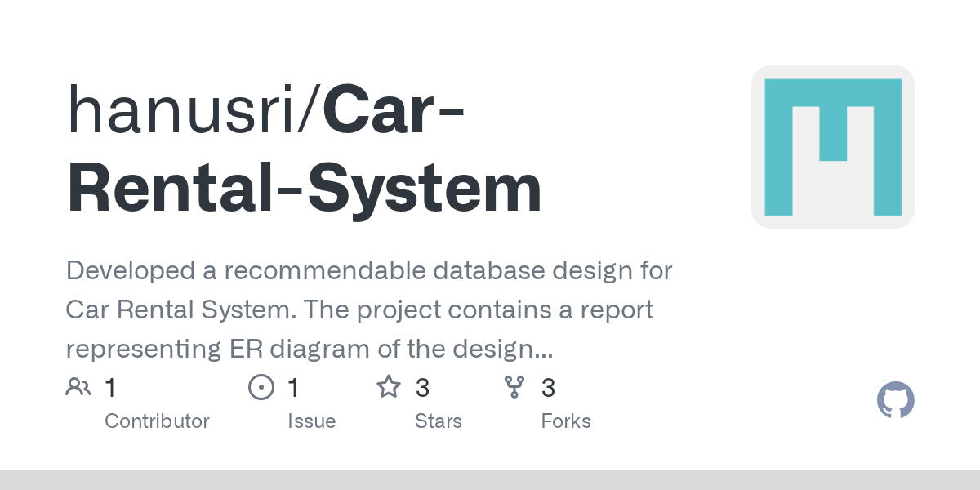
Task: Click the issue circle-dot icon
Action: (x=261, y=387)
